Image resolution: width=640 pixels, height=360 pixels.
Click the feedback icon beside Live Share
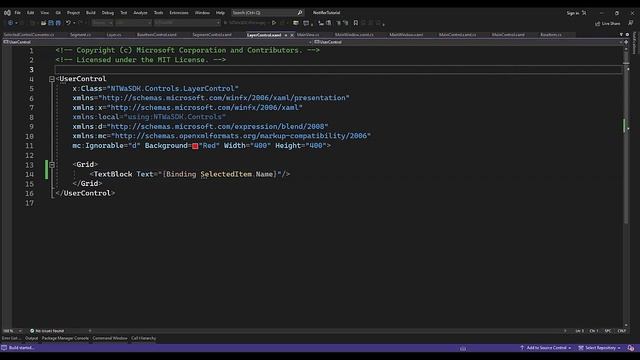(x=630, y=23)
